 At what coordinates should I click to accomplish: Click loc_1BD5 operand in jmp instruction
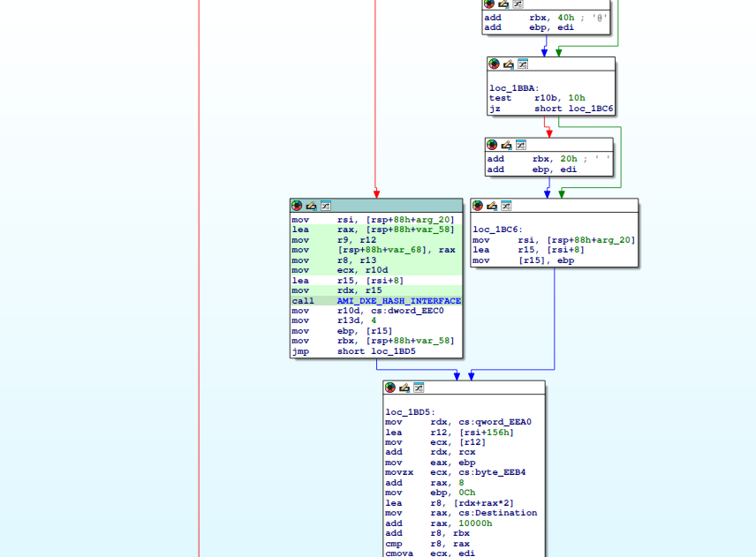pyautogui.click(x=393, y=351)
